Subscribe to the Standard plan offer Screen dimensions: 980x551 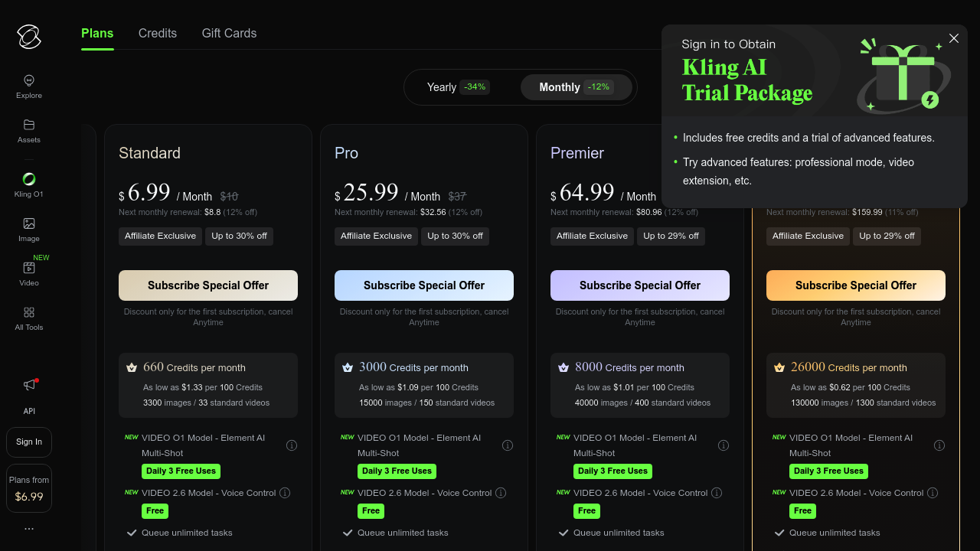(x=208, y=285)
